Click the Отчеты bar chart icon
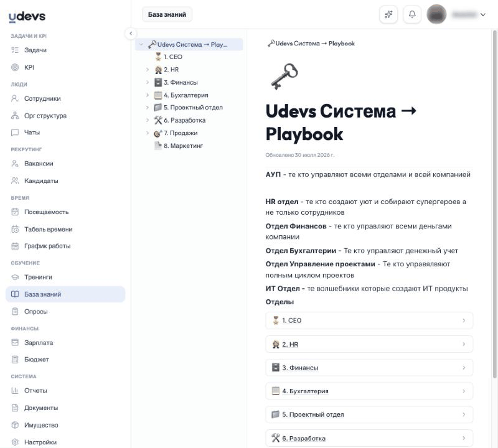Image resolution: width=498 pixels, height=448 pixels. (15, 391)
